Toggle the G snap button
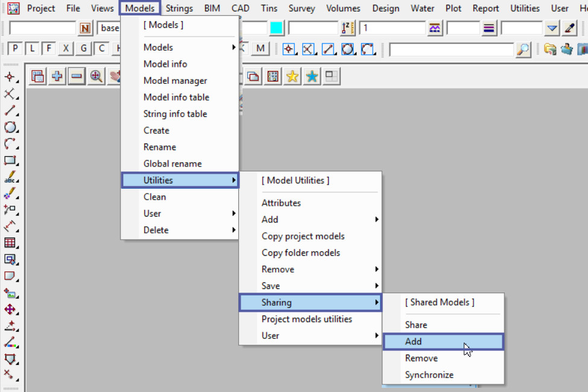 pos(83,49)
